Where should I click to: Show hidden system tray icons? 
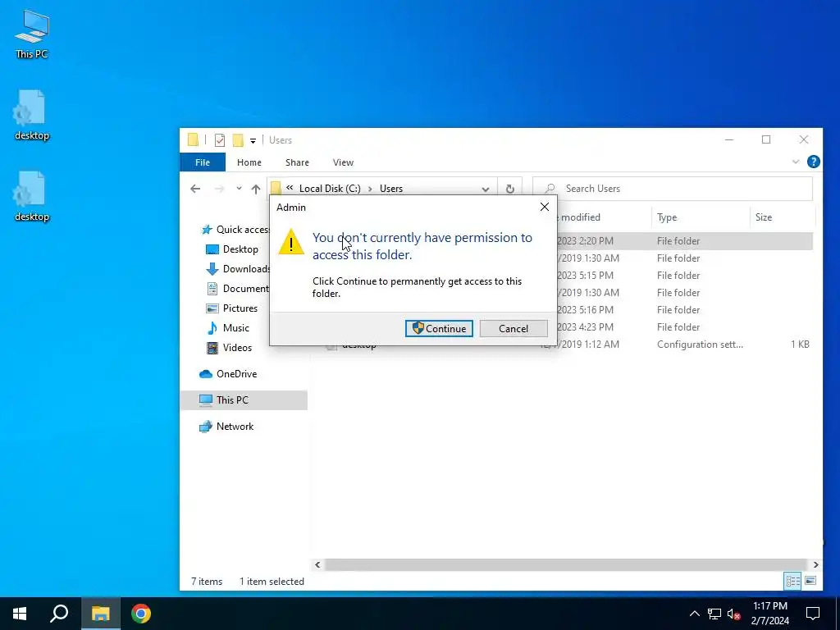[694, 614]
